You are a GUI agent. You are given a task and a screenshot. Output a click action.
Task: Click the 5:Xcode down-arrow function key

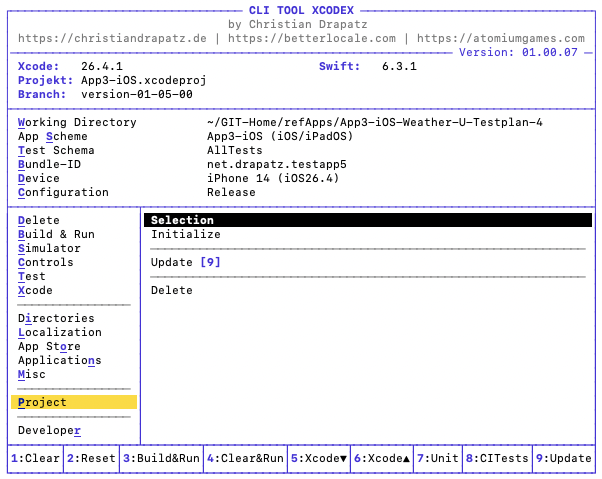(319, 458)
